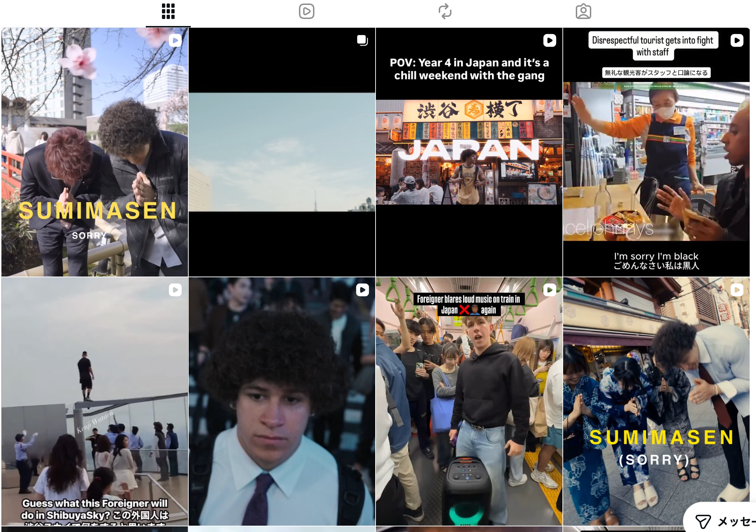Image resolution: width=756 pixels, height=532 pixels.
Task: Click the carousel icon on the sky post
Action: coord(363,40)
